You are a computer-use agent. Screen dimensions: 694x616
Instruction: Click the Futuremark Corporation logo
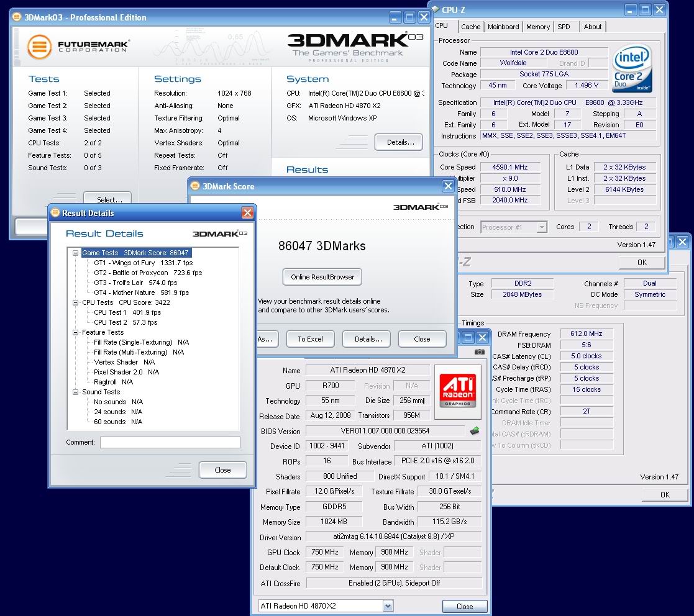click(78, 47)
